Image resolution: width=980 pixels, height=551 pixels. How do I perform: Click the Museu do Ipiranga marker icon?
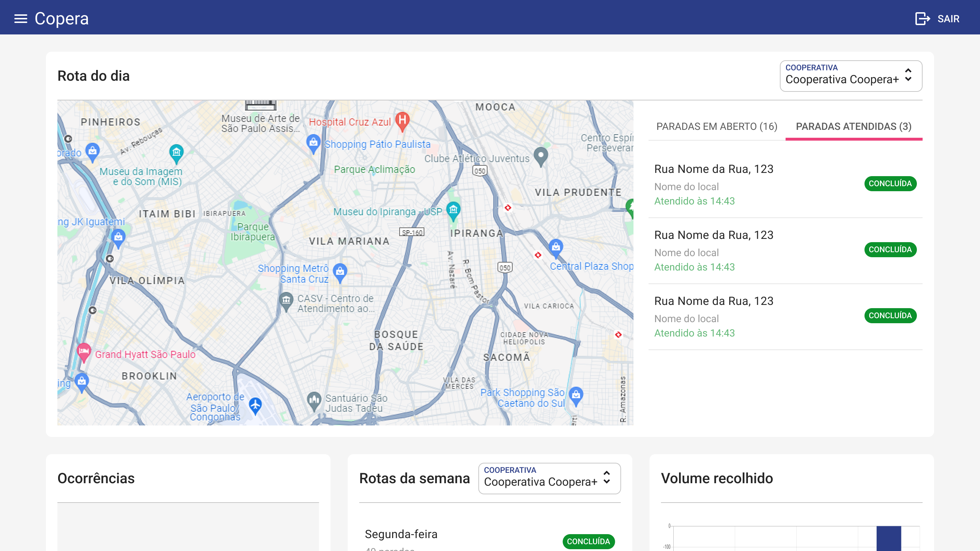pyautogui.click(x=453, y=209)
